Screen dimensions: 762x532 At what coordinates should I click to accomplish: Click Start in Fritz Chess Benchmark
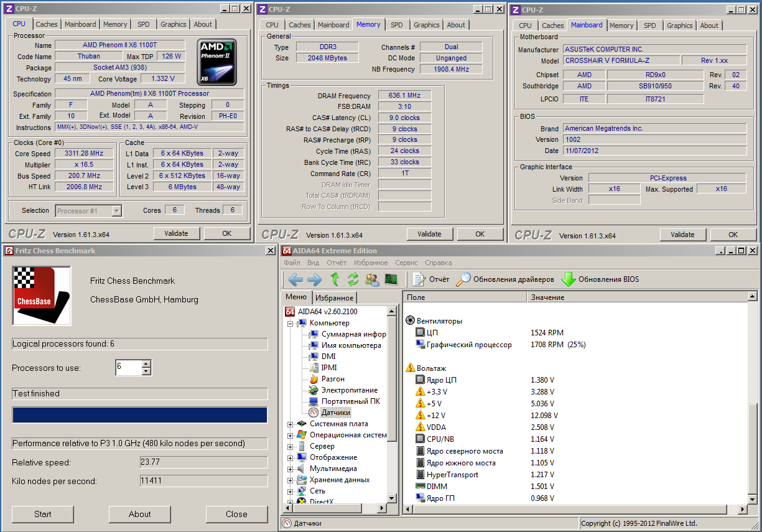(x=43, y=514)
